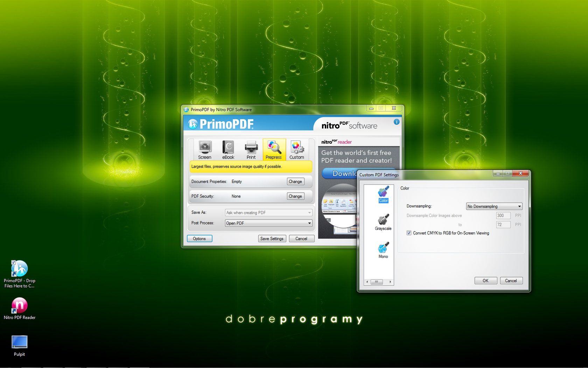Open the Save As dropdown

268,213
